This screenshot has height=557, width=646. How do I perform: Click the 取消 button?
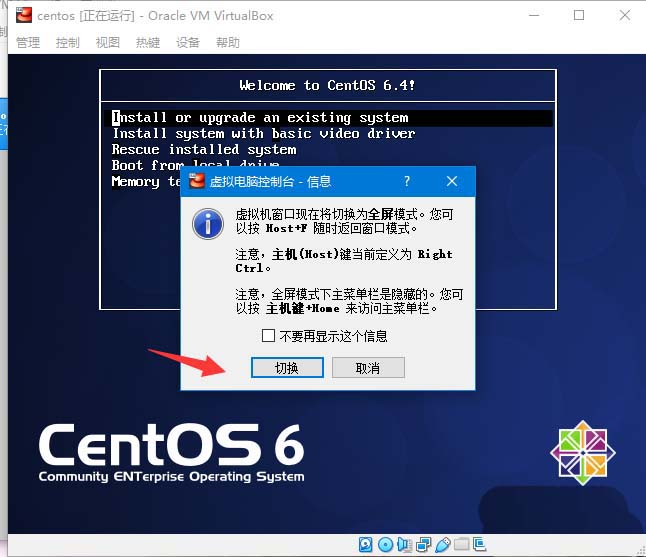coord(368,367)
